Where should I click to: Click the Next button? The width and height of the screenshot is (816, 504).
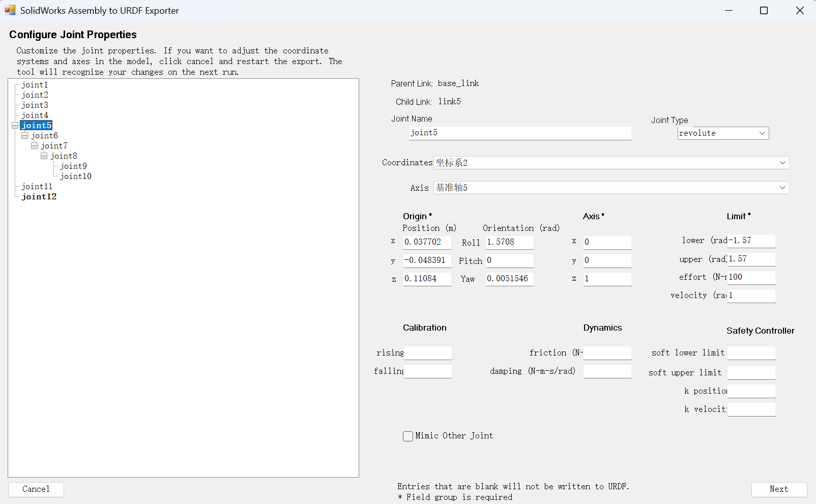779,489
